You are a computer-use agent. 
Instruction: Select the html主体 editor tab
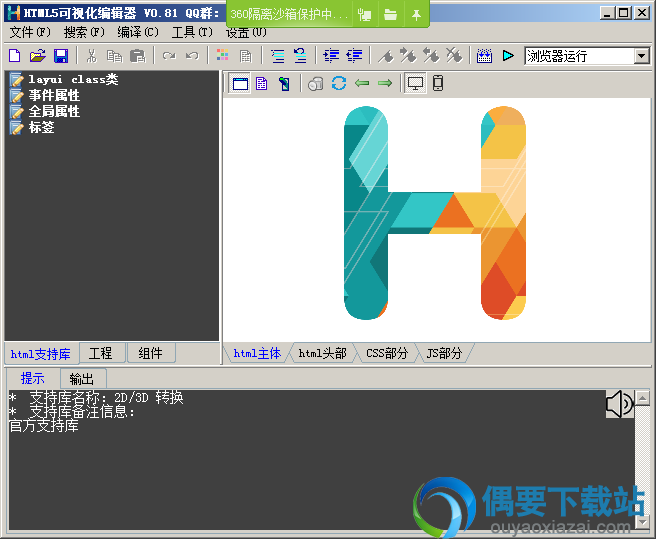point(257,354)
